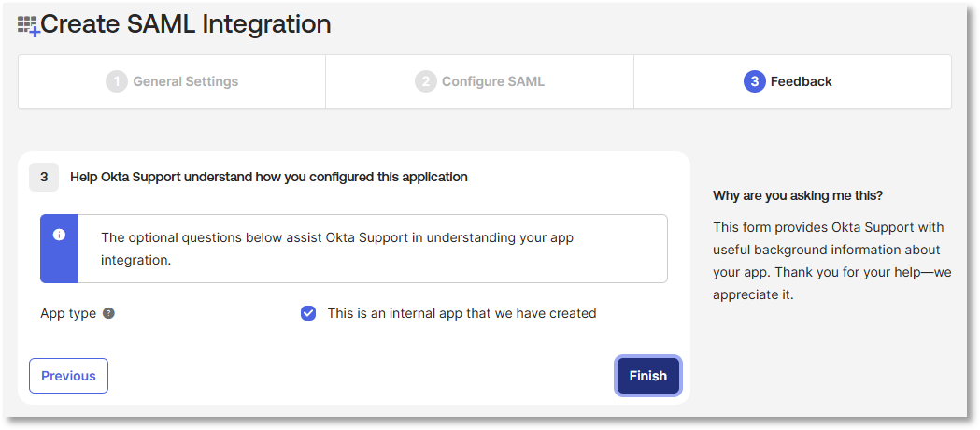Click the optional questions banner text
This screenshot has height=430, width=980.
[x=336, y=249]
